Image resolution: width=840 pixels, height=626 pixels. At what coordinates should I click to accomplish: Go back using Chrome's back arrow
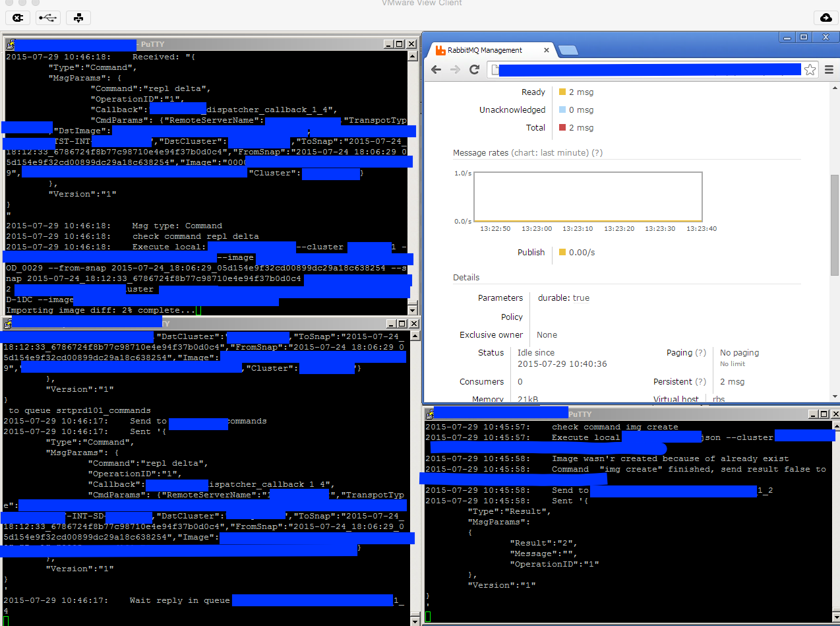(436, 69)
